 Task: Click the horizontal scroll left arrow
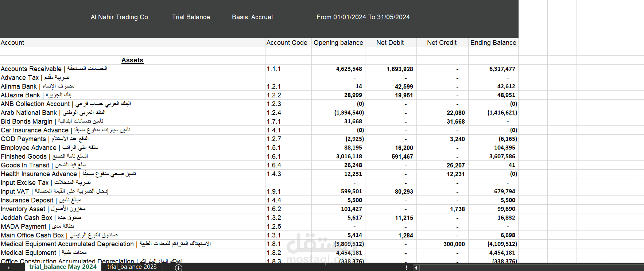416,268
